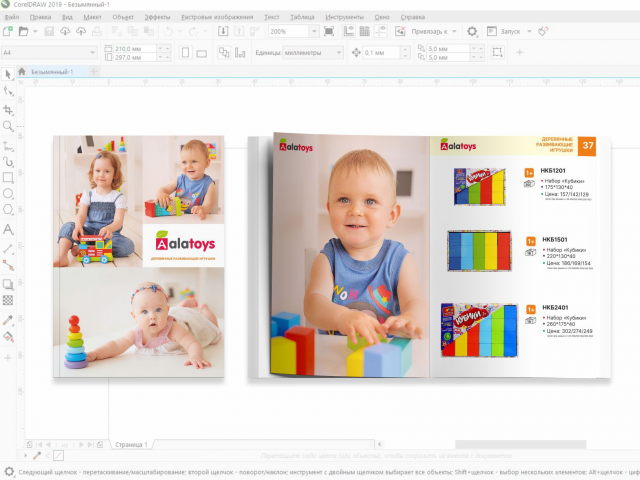Apply page size to current page only
The height and width of the screenshot is (480, 640).
pyautogui.click(x=240, y=53)
